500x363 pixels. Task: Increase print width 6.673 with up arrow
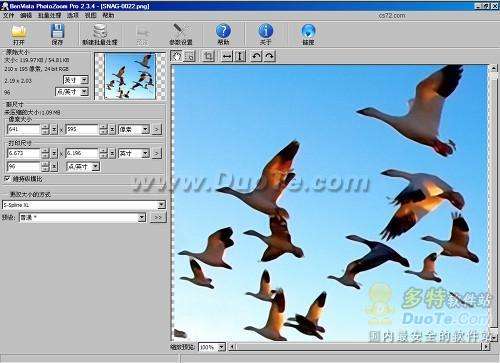45,151
